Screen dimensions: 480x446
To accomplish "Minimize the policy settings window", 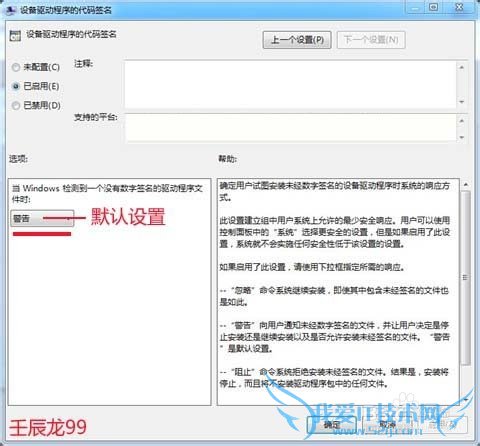I will [415, 7].
